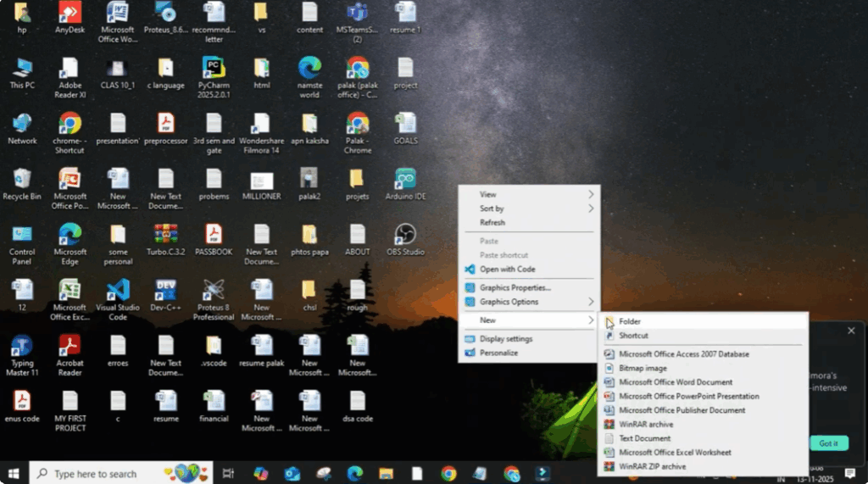Expand the Graphics Options submenu
Viewport: 868px width, 484px height.
pyautogui.click(x=529, y=302)
